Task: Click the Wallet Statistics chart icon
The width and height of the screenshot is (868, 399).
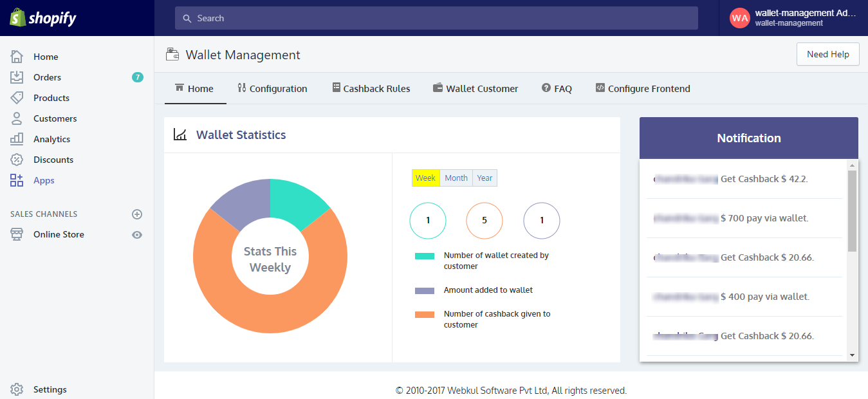Action: pyautogui.click(x=179, y=135)
